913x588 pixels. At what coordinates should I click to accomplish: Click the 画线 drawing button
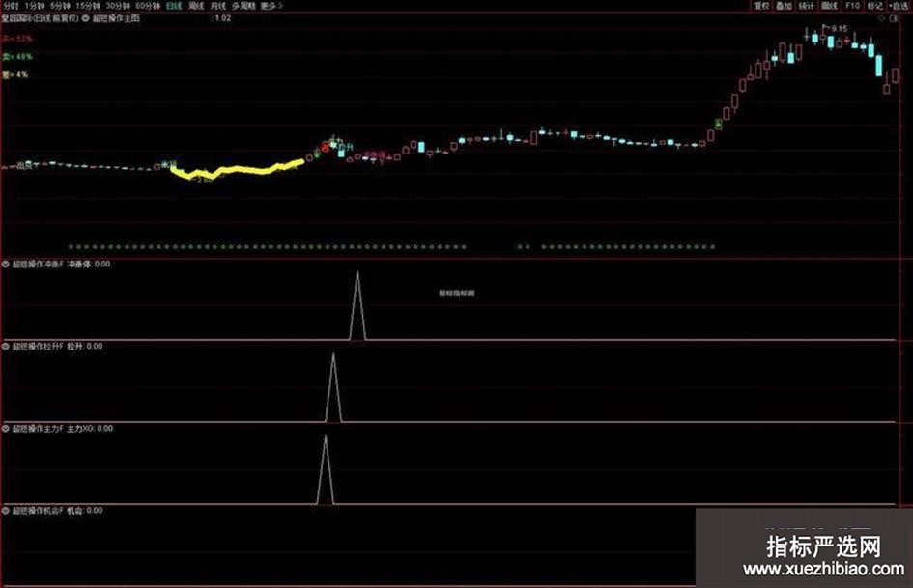coord(829,6)
